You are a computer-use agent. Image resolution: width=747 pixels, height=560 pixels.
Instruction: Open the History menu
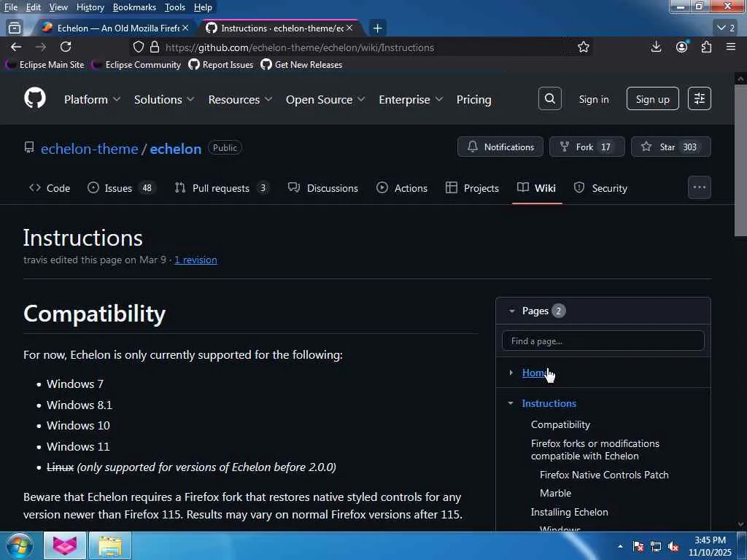(90, 7)
